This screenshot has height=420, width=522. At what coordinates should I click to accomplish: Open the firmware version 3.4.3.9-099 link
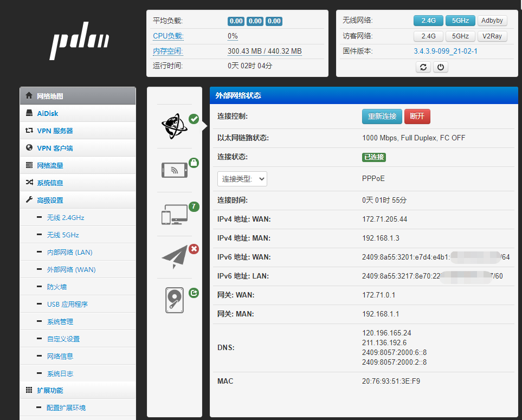pos(445,51)
